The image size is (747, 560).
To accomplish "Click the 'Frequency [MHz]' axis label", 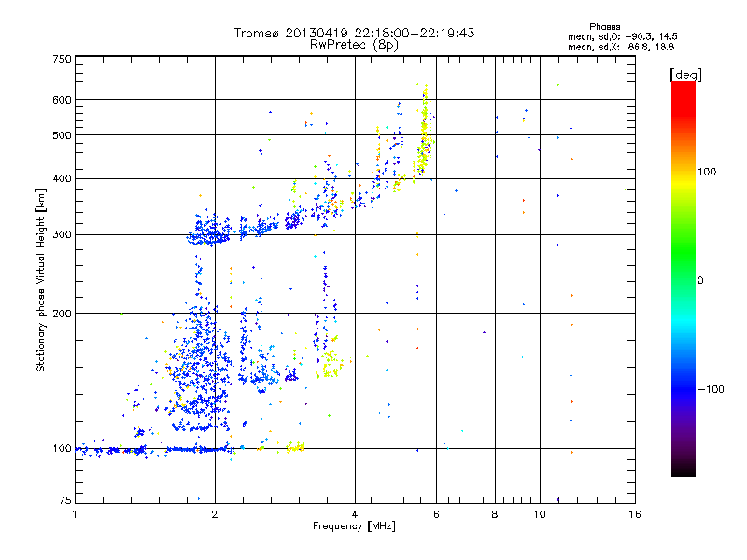I will coord(354,526).
